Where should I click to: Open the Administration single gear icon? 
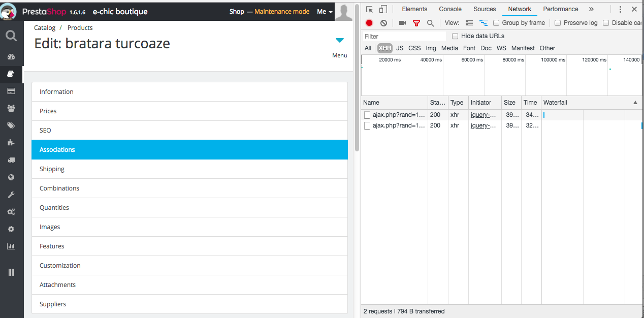11,229
